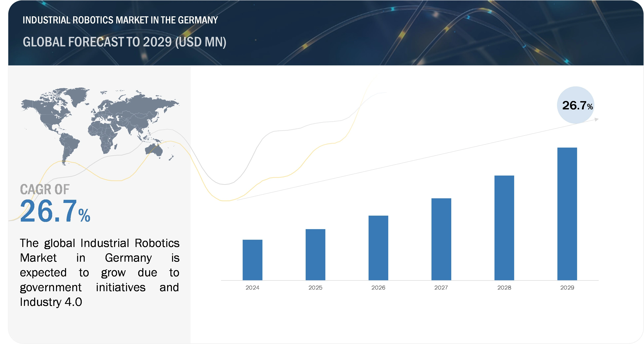Click the Industrial Robotics Market title

point(120,20)
